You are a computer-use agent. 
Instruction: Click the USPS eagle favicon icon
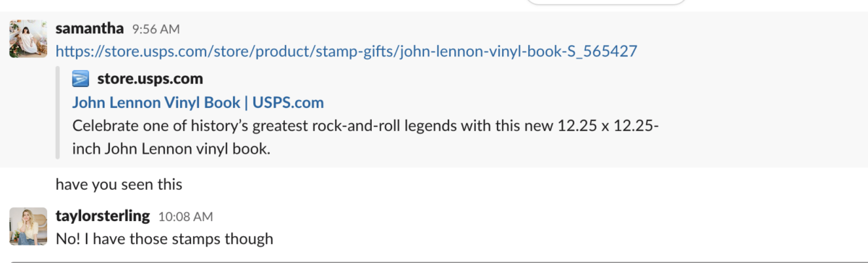80,78
